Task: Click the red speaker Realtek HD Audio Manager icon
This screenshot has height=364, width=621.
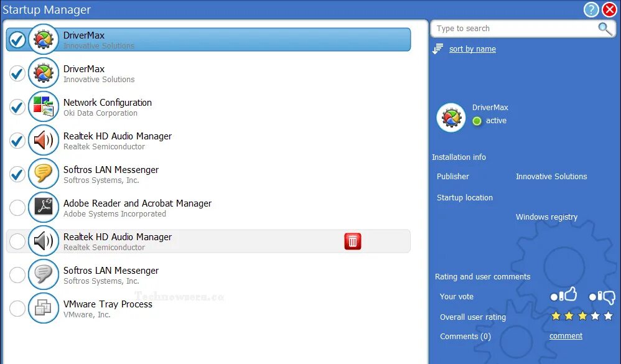Action: coord(44,140)
